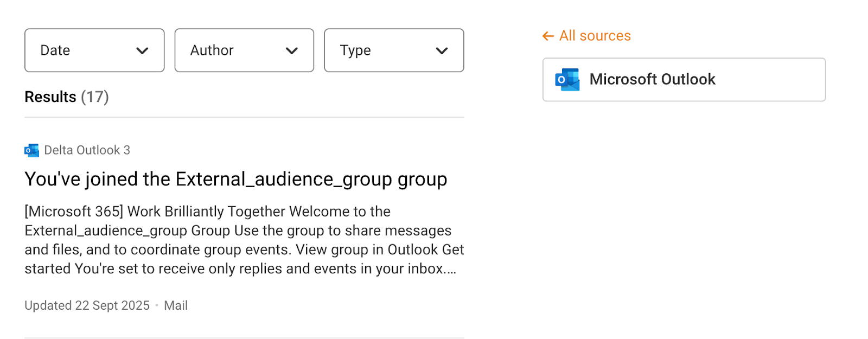Click the Mail type label under the result
This screenshot has width=868, height=339.
176,305
